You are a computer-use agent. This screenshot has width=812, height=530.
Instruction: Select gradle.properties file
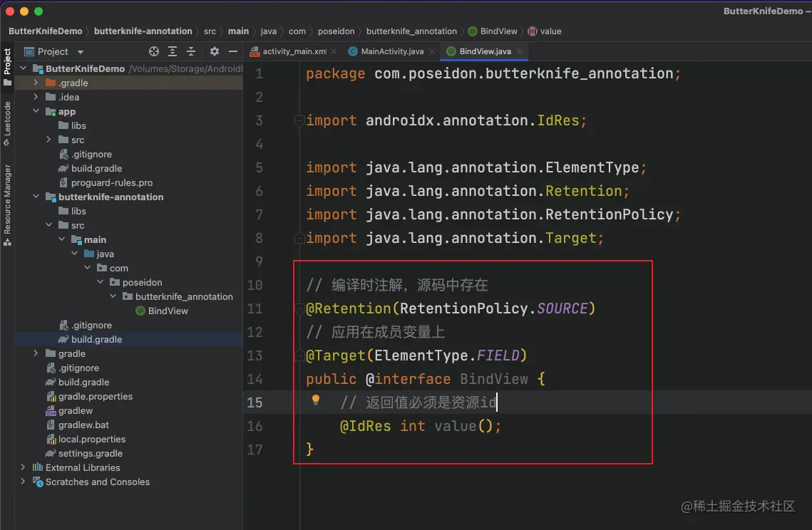(x=89, y=396)
